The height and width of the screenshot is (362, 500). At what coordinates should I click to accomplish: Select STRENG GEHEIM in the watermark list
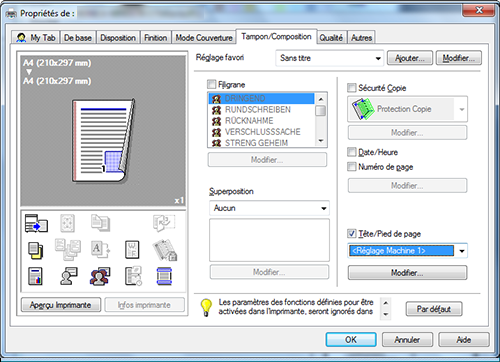click(x=261, y=142)
